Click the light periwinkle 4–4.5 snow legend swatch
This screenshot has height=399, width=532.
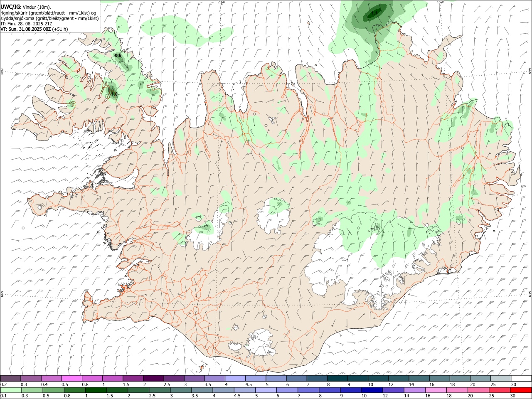235,378
